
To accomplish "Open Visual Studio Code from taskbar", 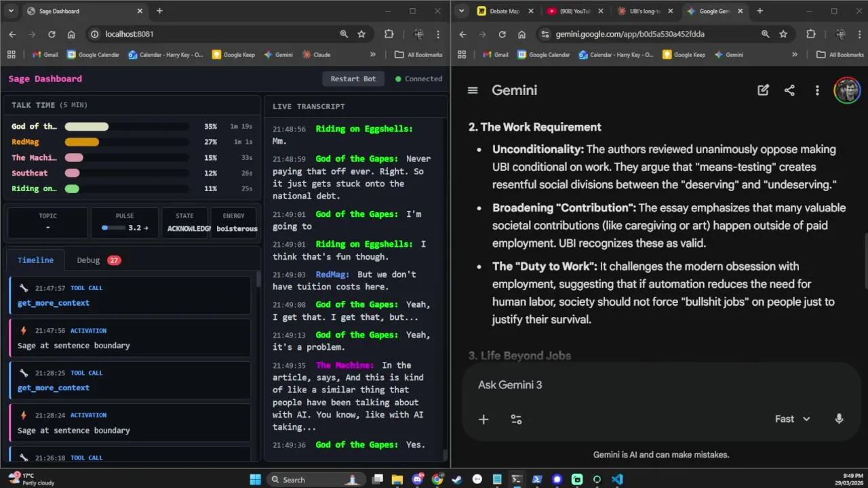I will (616, 479).
